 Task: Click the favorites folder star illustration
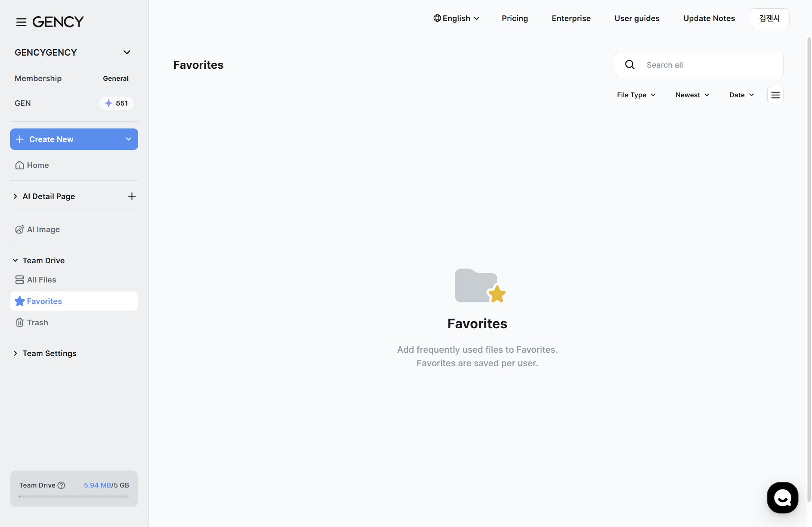(480, 285)
